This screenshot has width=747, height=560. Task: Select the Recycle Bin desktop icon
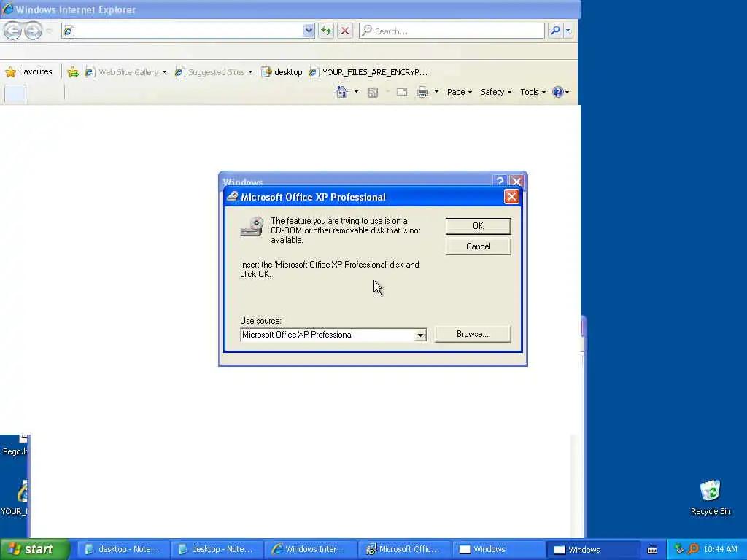click(710, 497)
